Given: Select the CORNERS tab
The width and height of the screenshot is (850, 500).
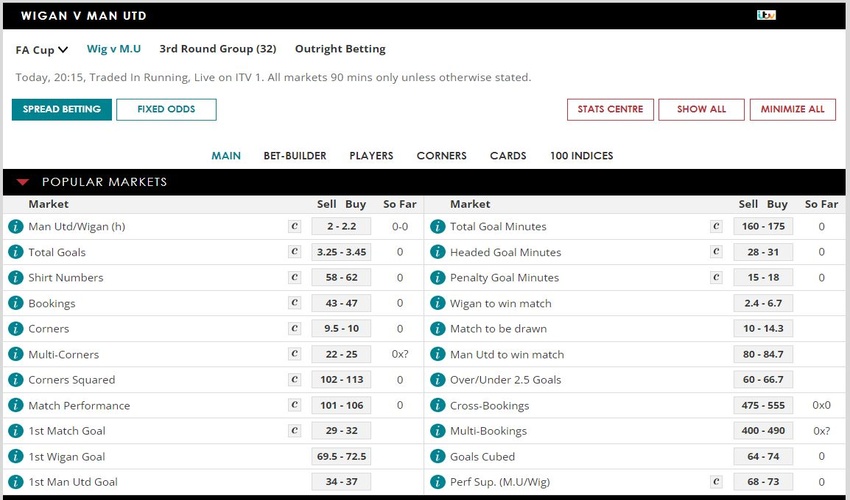Looking at the screenshot, I should point(441,156).
